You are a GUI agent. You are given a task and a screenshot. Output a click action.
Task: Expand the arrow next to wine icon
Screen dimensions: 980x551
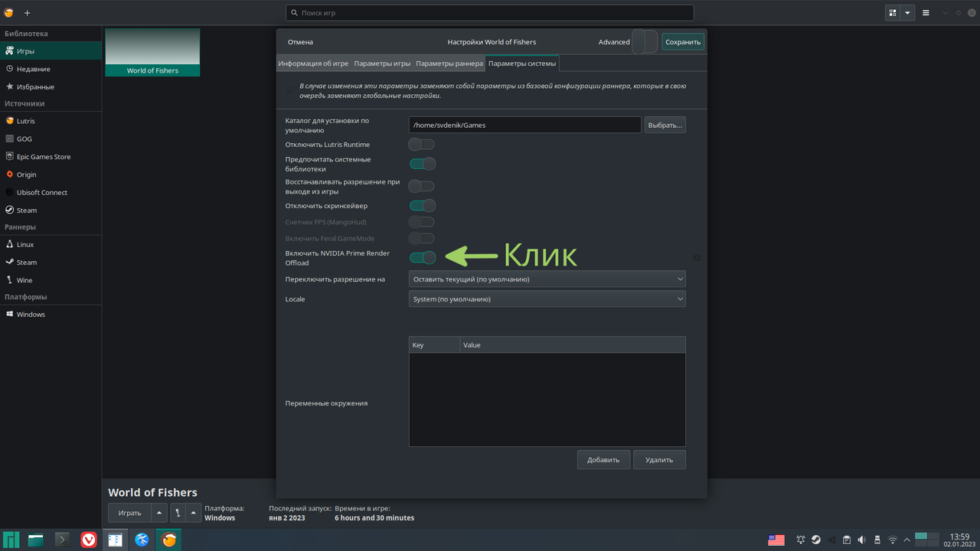click(x=194, y=513)
